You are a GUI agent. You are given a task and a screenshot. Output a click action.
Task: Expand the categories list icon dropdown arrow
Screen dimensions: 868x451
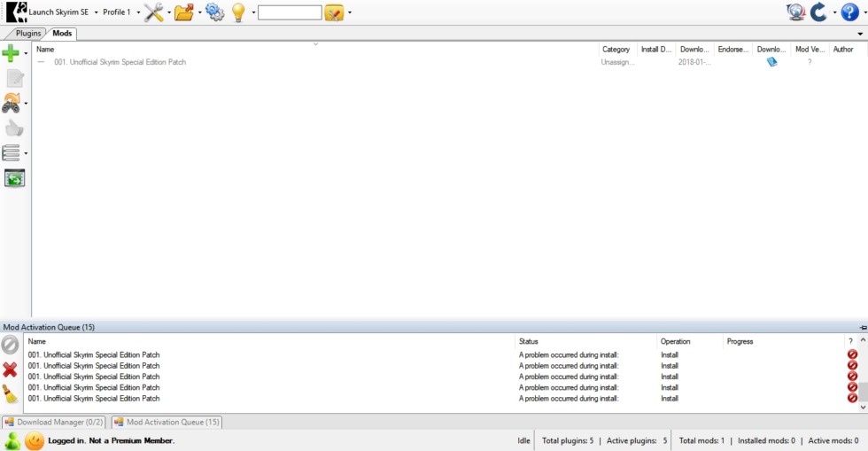pyautogui.click(x=26, y=153)
